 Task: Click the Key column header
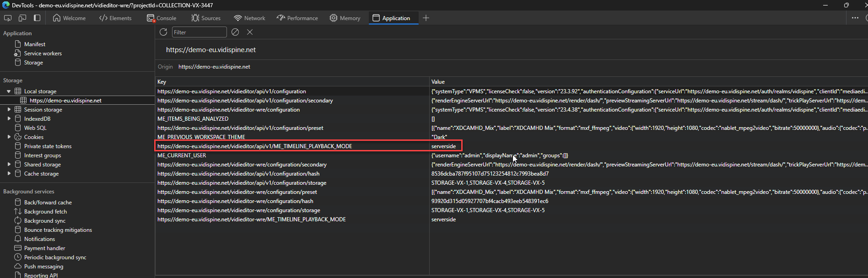[x=162, y=82]
